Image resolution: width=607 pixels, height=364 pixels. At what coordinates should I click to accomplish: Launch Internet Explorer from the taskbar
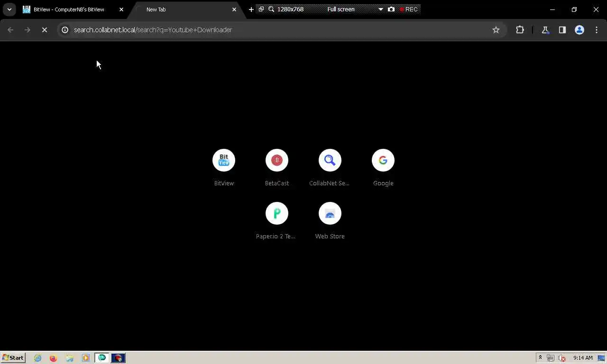click(38, 358)
